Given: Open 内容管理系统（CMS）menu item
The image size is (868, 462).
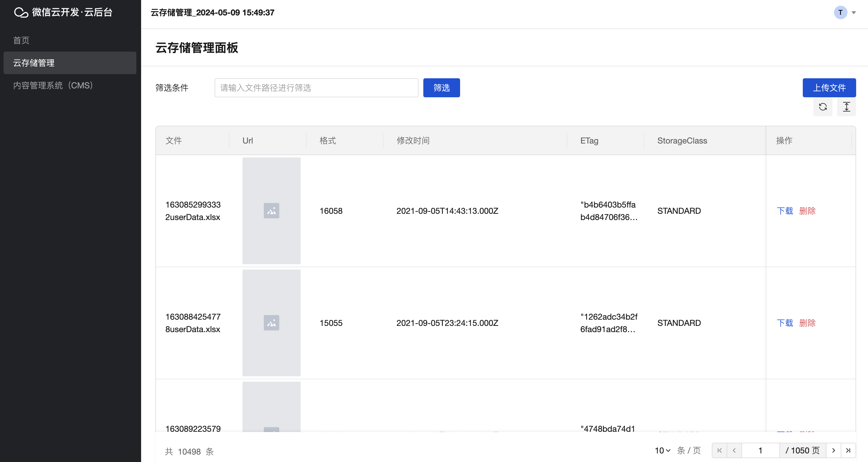Looking at the screenshot, I should point(53,85).
